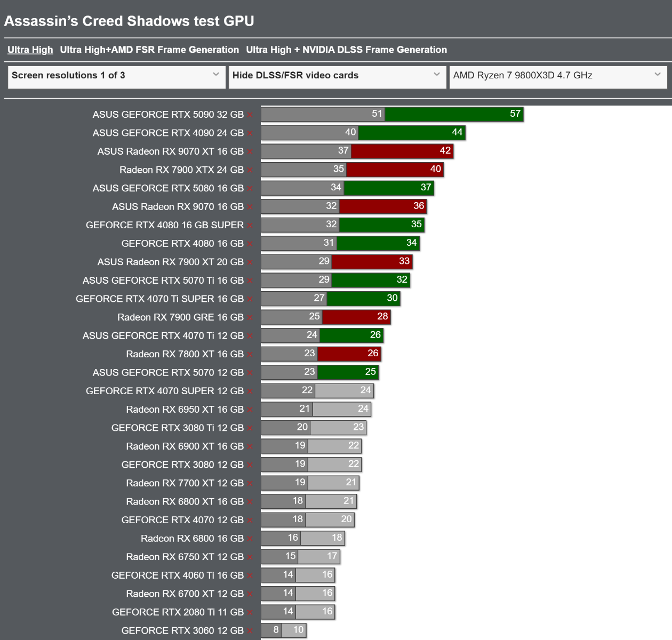672x640 pixels.
Task: Remove ASUS Radeon RX 9070 16 GB with red X
Action: click(250, 207)
